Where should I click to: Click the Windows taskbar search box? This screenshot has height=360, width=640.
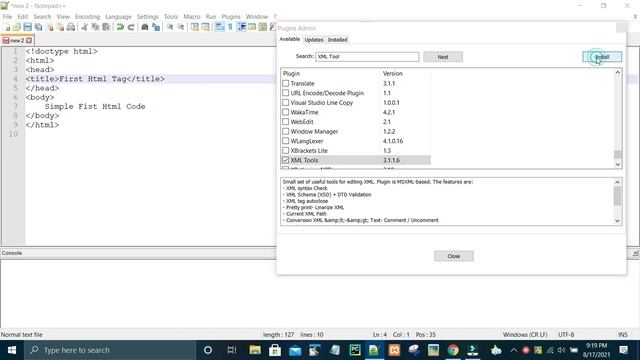[x=110, y=350]
